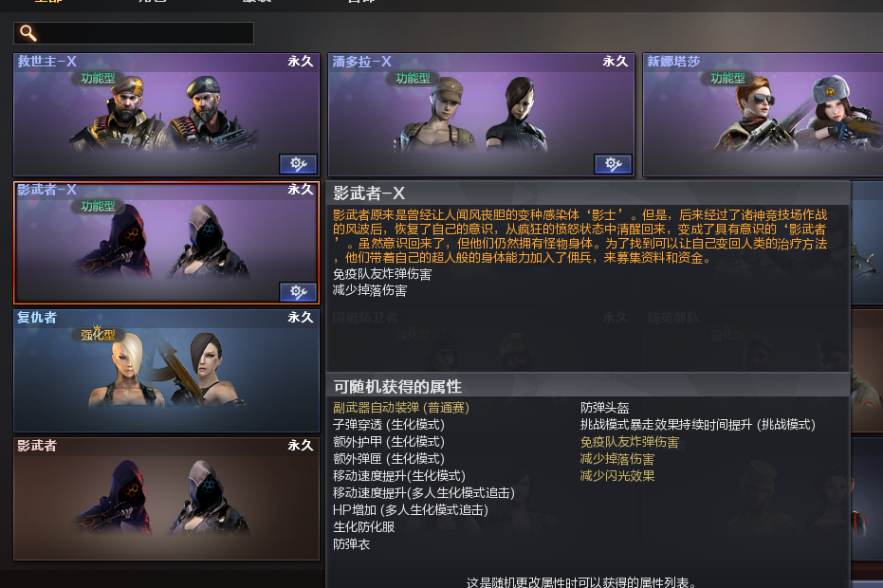Viewport: 883px width, 588px height.
Task: Open gear settings on 潘多拉-X card
Action: click(x=614, y=164)
